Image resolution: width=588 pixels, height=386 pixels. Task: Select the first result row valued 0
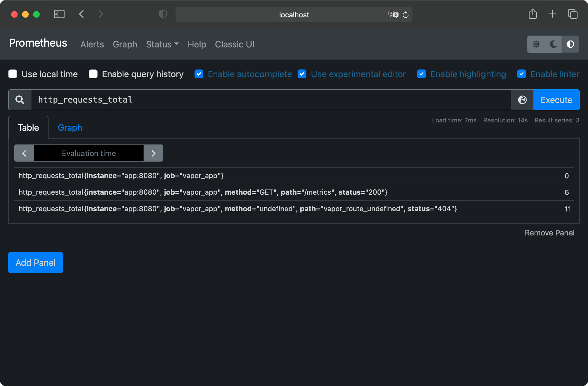coord(294,176)
